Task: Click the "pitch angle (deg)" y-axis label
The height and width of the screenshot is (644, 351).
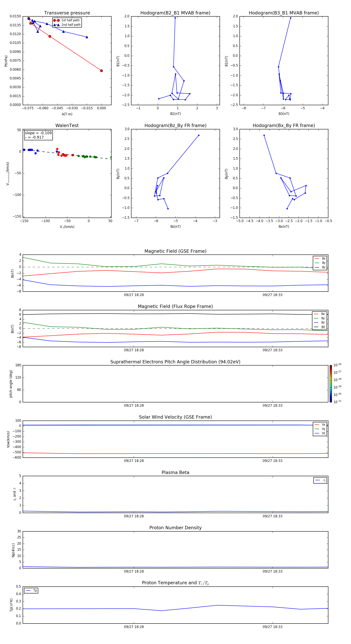Action: (11, 384)
